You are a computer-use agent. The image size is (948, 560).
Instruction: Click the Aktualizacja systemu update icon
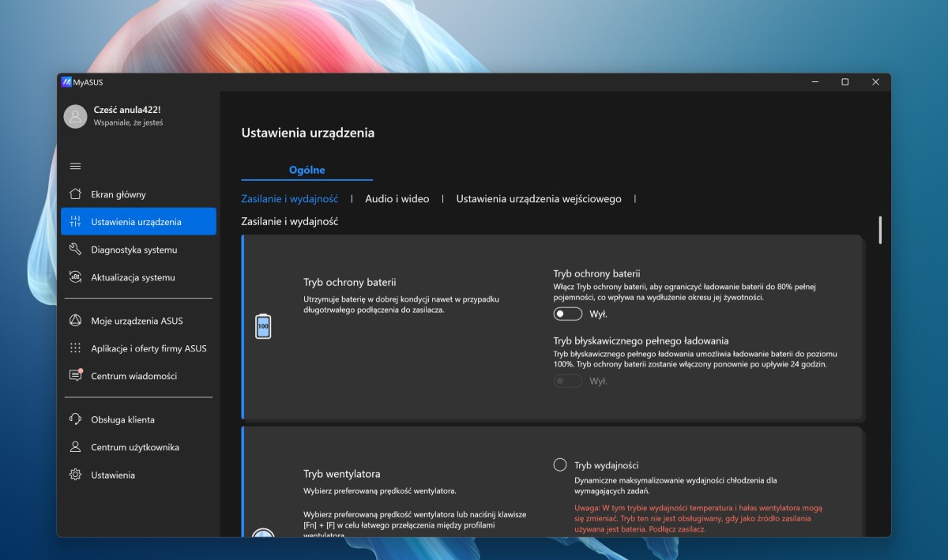[x=75, y=277]
